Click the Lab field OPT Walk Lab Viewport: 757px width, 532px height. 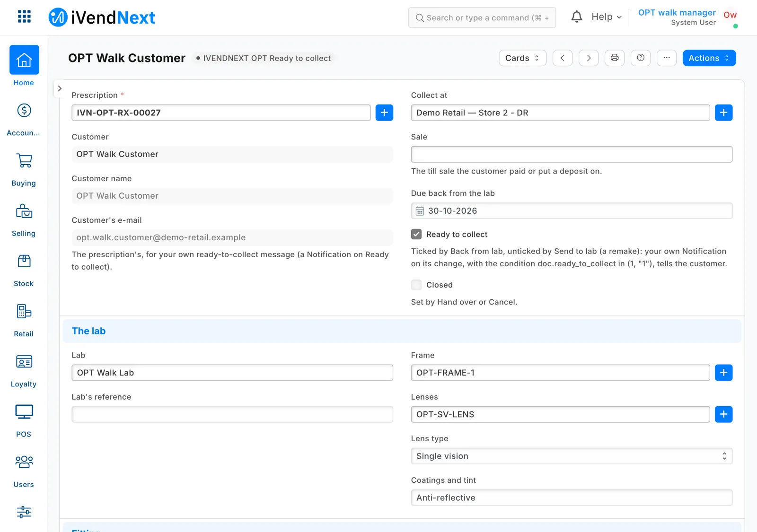pyautogui.click(x=232, y=373)
